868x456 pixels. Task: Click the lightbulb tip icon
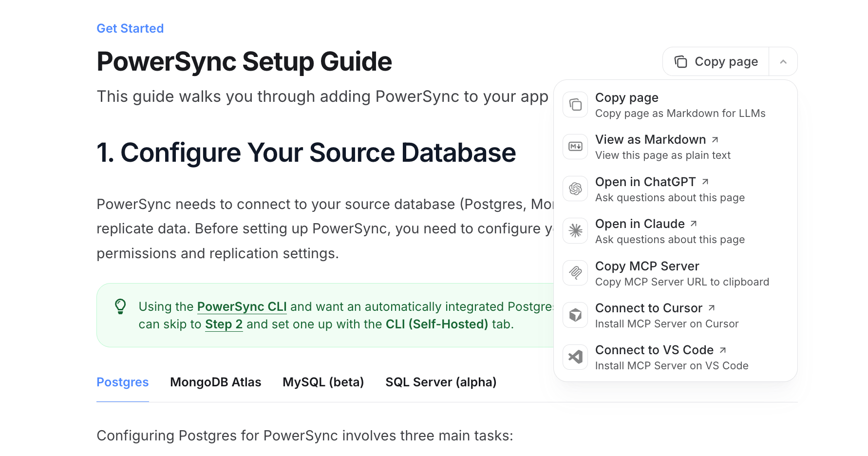coord(120,306)
